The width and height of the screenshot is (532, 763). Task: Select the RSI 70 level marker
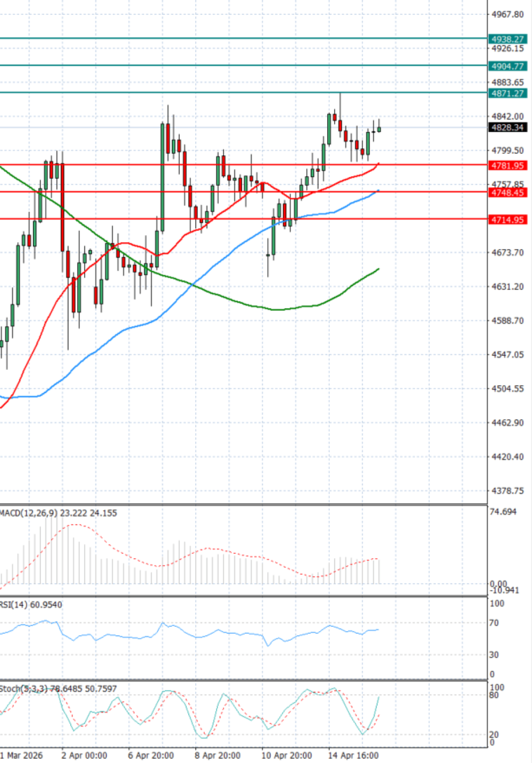(494, 623)
